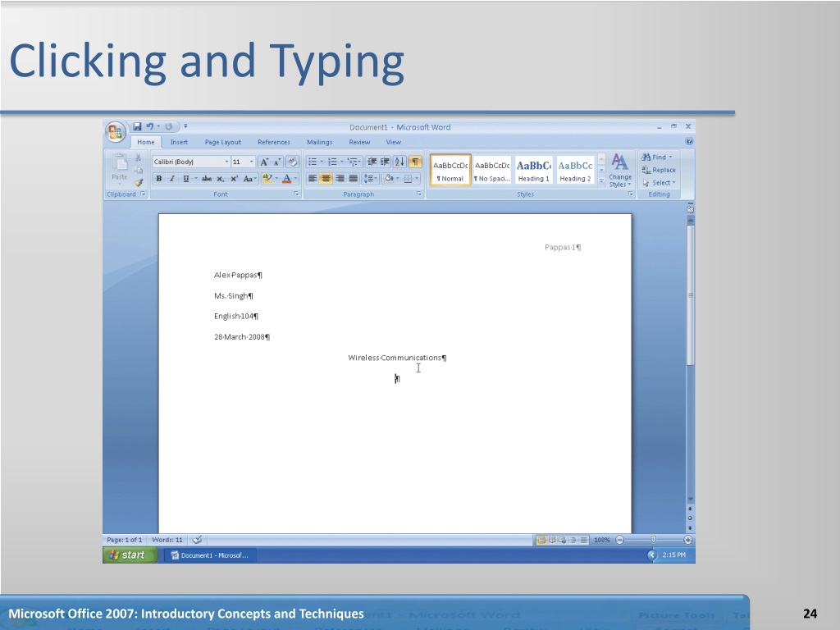Toggle Show/Hide paragraph marks
840x630 pixels.
coord(415,162)
